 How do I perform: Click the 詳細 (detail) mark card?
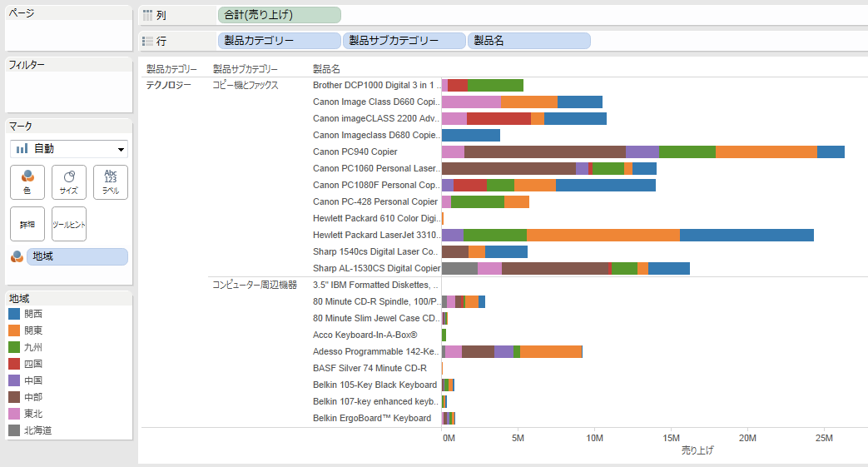[x=27, y=224]
